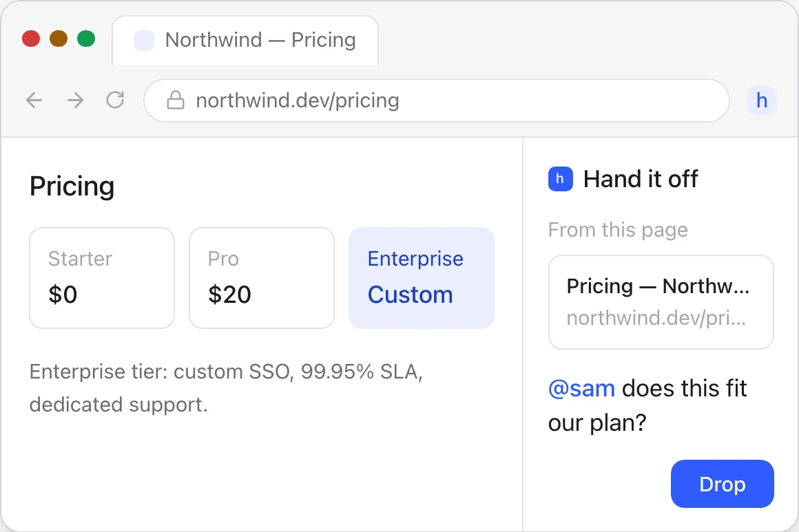Click the @sam mention
Viewport: 799px width, 532px height.
point(581,388)
